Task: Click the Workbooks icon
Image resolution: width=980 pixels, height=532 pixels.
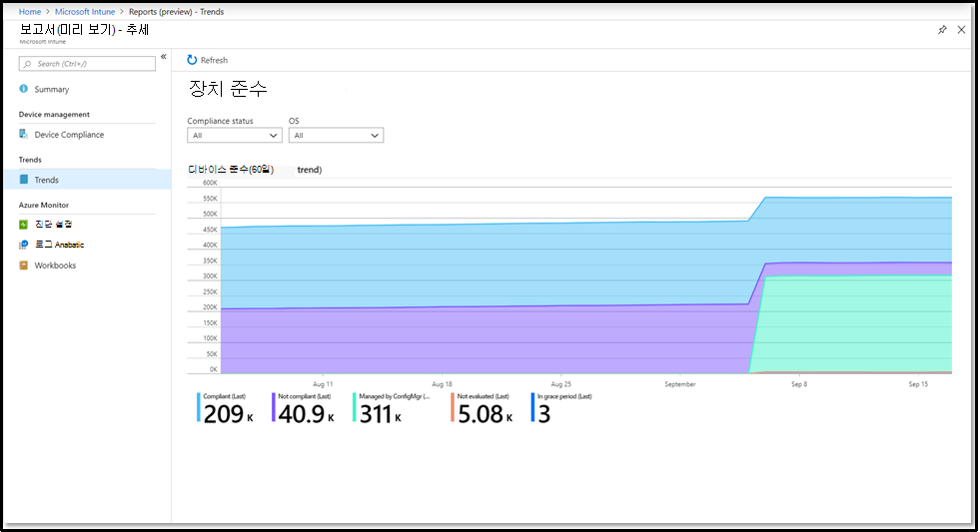Action: (23, 265)
